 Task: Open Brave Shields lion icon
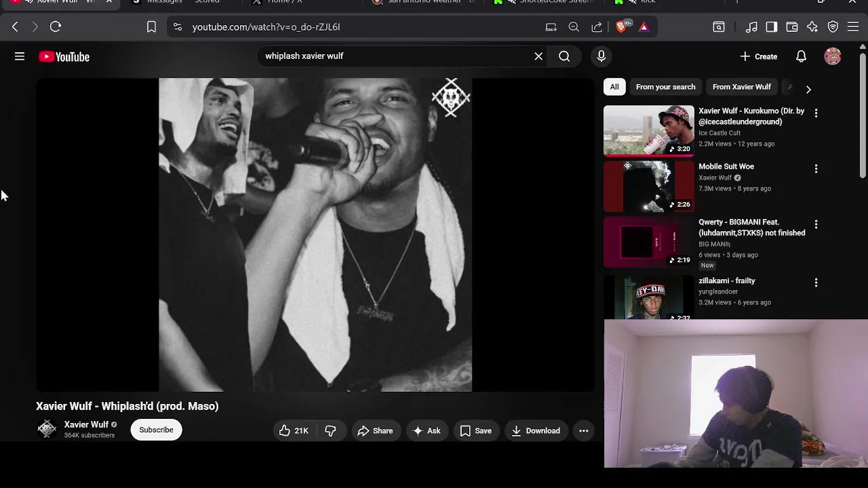click(623, 26)
